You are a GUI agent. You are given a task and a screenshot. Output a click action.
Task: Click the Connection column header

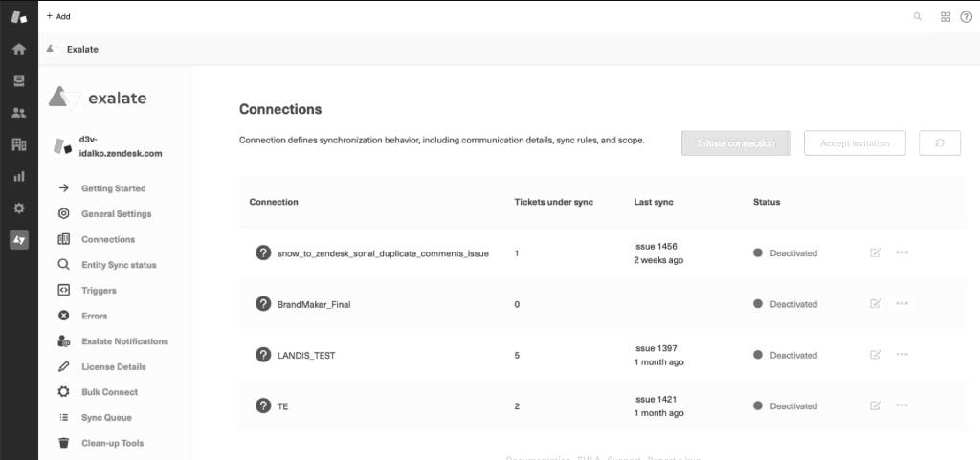tap(274, 202)
